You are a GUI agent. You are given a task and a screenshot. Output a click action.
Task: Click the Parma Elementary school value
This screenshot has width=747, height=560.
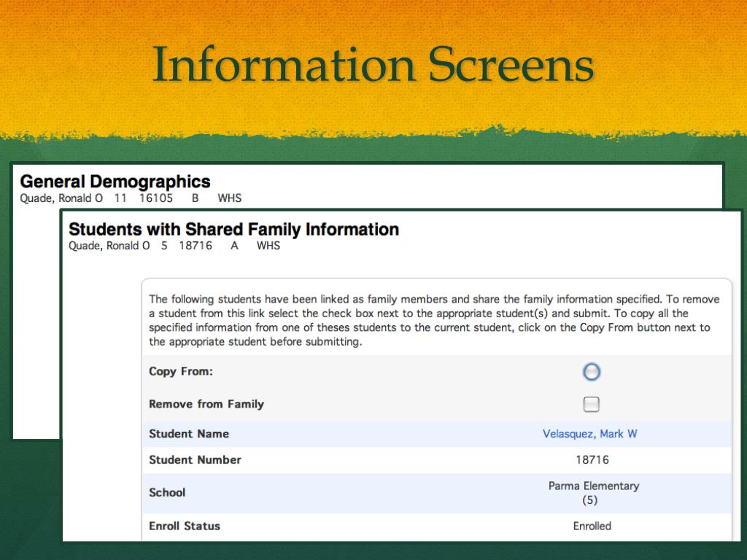tap(593, 486)
